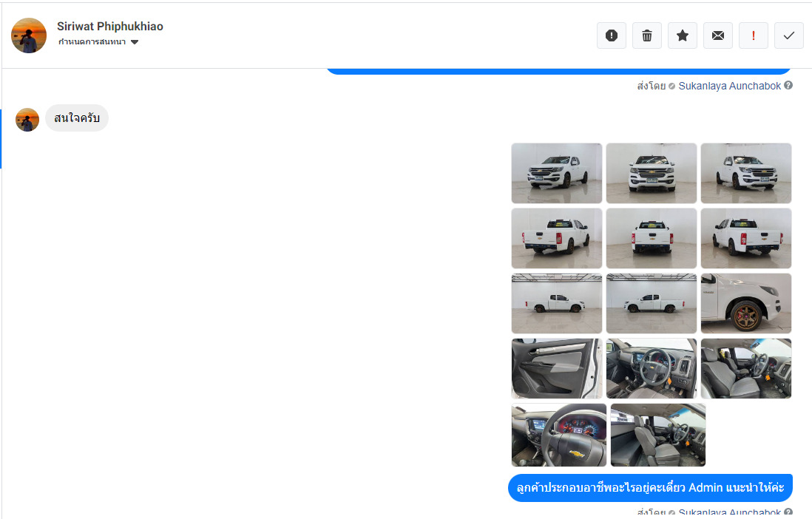Flag conversation with red exclamation icon
The image size is (812, 519).
[x=754, y=35]
